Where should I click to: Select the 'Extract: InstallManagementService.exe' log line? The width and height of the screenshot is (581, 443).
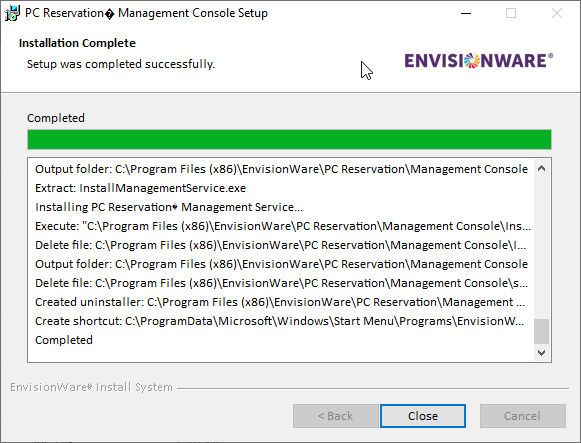click(140, 188)
